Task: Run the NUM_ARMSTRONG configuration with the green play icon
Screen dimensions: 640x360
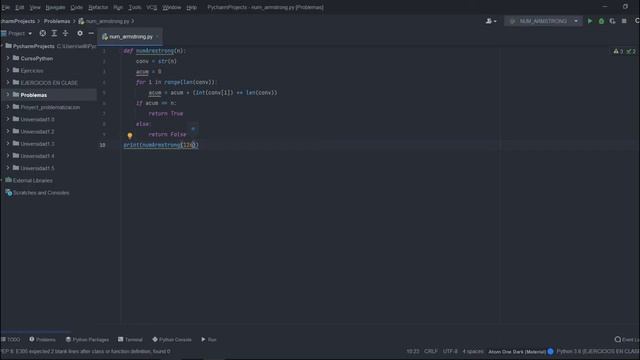Action: click(x=590, y=21)
